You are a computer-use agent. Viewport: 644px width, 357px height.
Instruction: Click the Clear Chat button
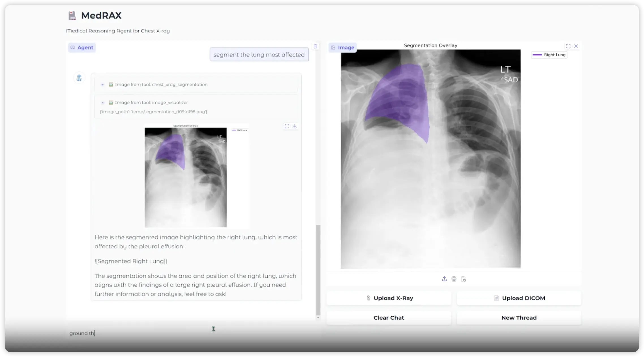[388, 318]
